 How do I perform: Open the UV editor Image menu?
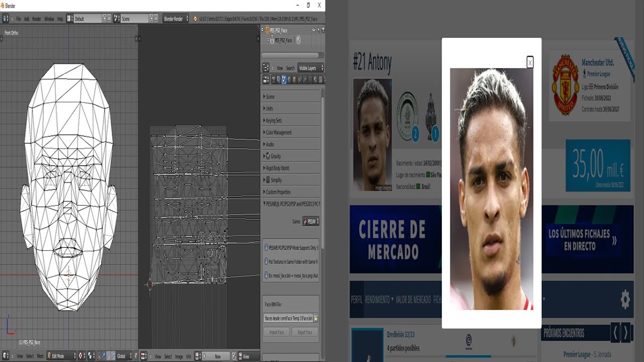[179, 356]
